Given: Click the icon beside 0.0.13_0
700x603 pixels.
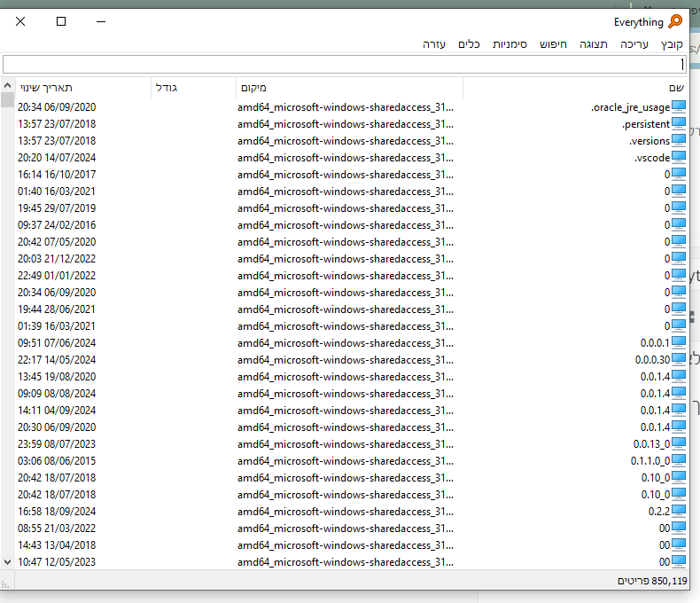Looking at the screenshot, I should tap(679, 443).
